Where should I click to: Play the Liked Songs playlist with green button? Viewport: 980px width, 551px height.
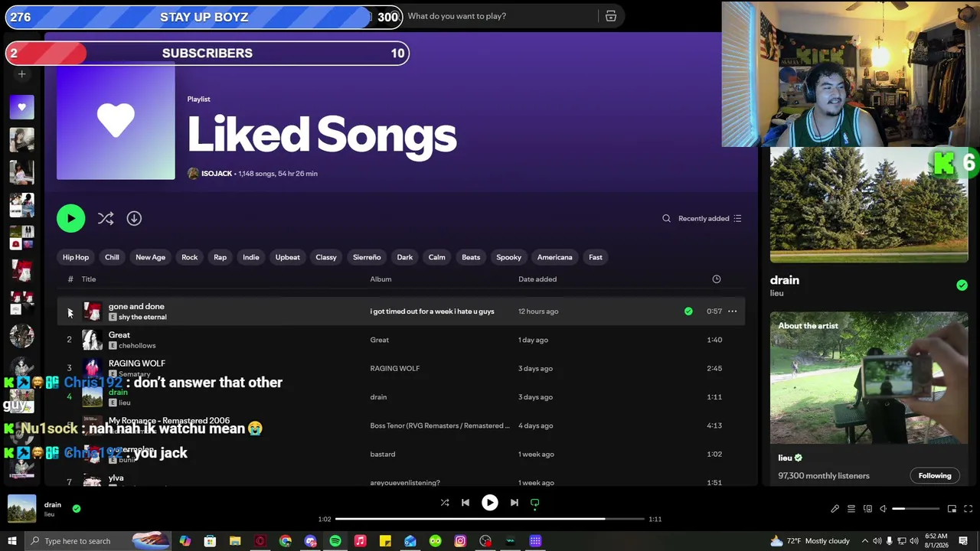70,219
